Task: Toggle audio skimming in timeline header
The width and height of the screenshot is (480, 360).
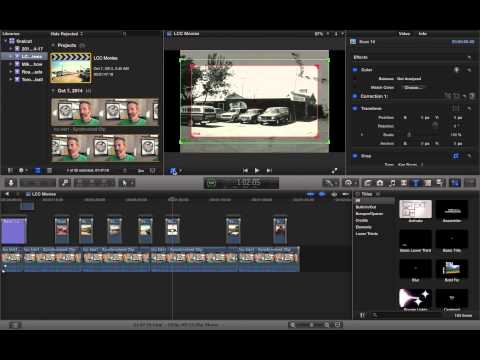Action: pos(322,194)
